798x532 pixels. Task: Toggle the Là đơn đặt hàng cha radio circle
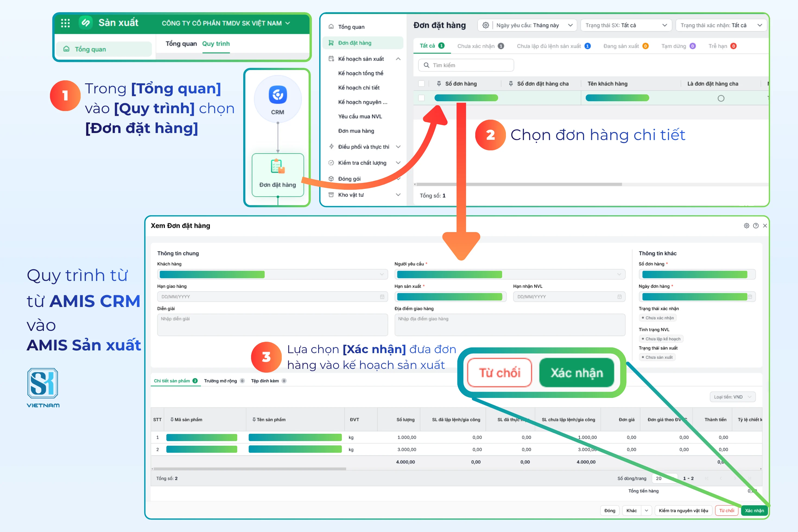click(721, 98)
